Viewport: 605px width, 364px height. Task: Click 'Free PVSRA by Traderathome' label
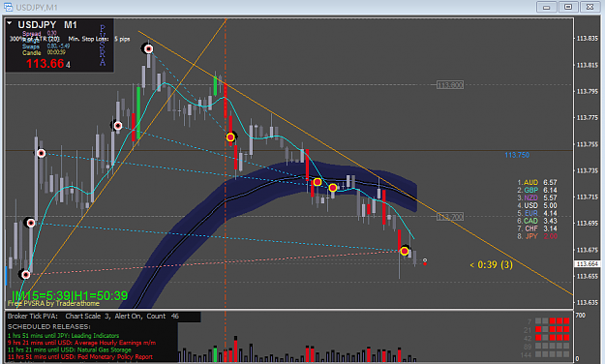(53, 303)
